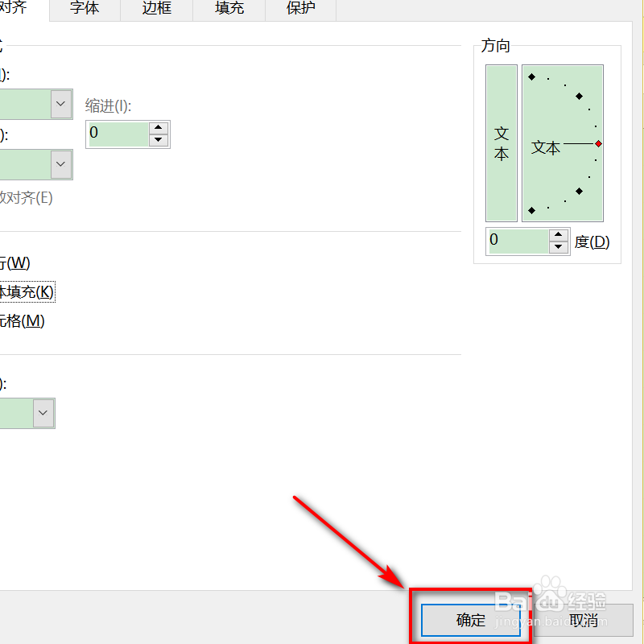Switch to the 字体 tab
The image size is (644, 644).
85,10
